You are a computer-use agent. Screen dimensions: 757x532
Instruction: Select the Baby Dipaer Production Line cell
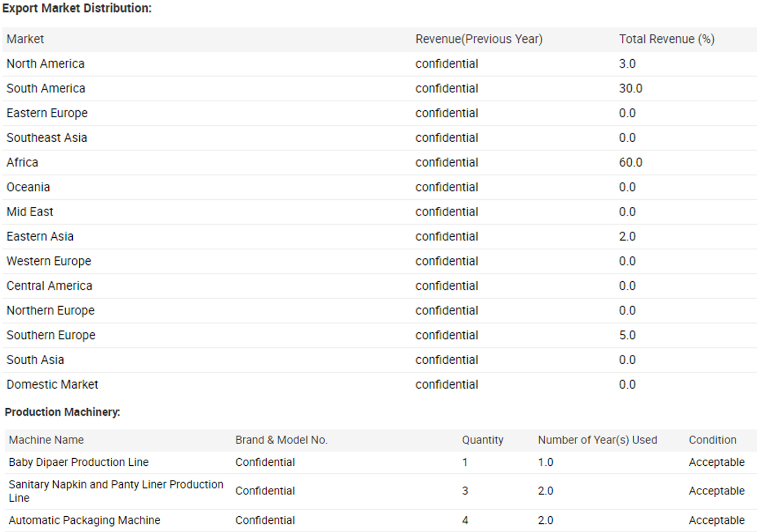(79, 462)
